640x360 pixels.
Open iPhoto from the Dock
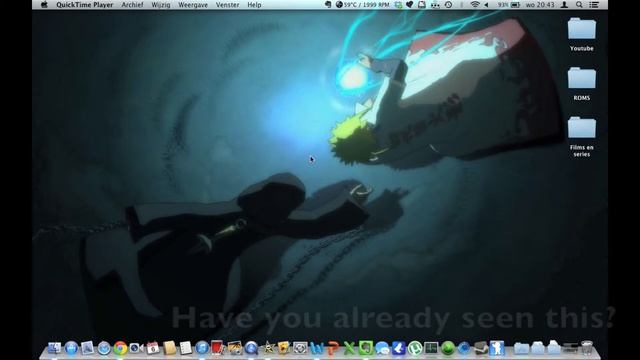click(x=235, y=348)
